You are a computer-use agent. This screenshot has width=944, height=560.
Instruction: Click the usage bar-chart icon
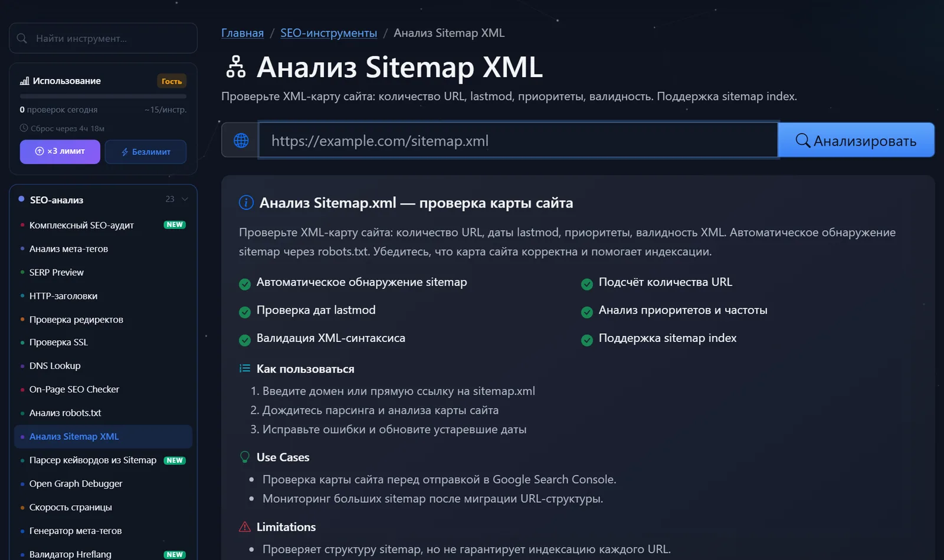[24, 81]
